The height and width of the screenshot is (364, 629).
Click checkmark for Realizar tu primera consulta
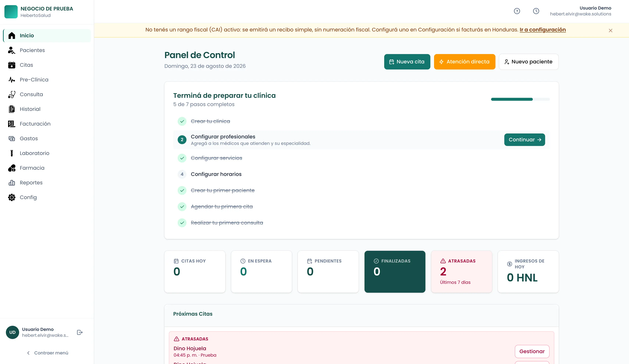[182, 223]
